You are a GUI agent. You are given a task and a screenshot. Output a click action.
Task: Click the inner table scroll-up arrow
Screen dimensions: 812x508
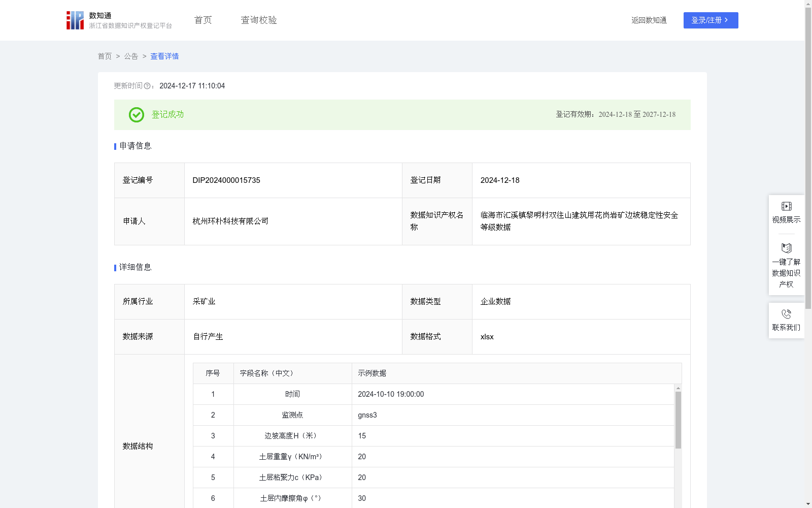coord(678,388)
